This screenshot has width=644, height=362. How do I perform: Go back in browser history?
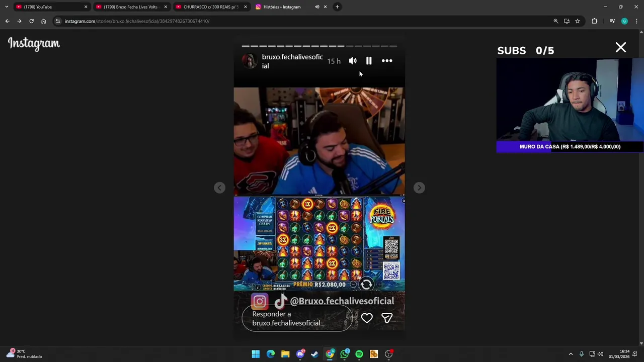(x=7, y=21)
